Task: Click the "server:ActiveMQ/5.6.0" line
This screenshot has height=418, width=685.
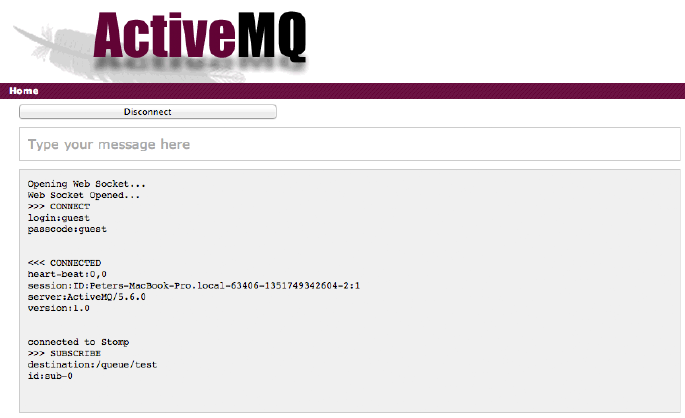Action: (x=86, y=297)
